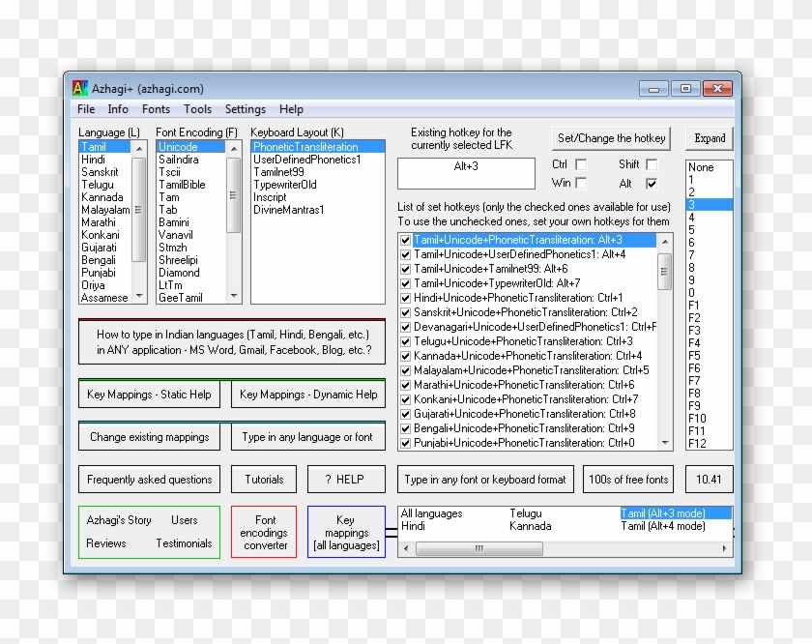This screenshot has height=644, width=812.
Task: Enable the Ctrl modifier checkbox
Action: [581, 164]
